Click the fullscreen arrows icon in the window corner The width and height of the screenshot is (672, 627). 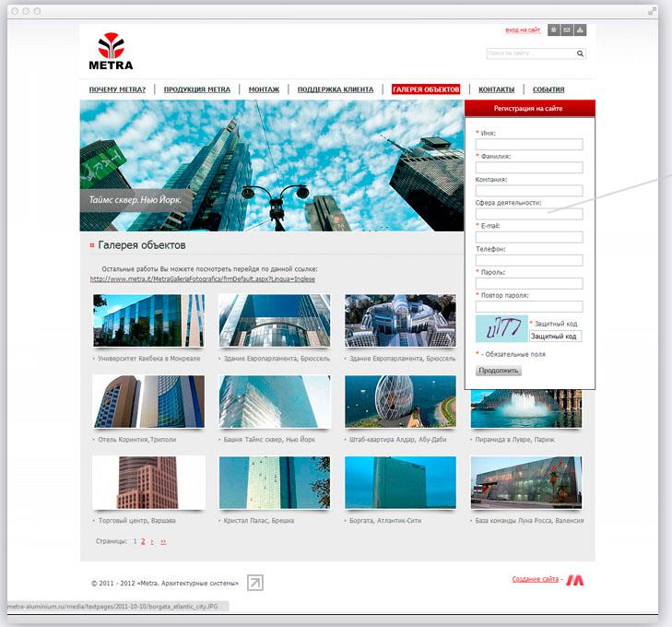point(653,11)
